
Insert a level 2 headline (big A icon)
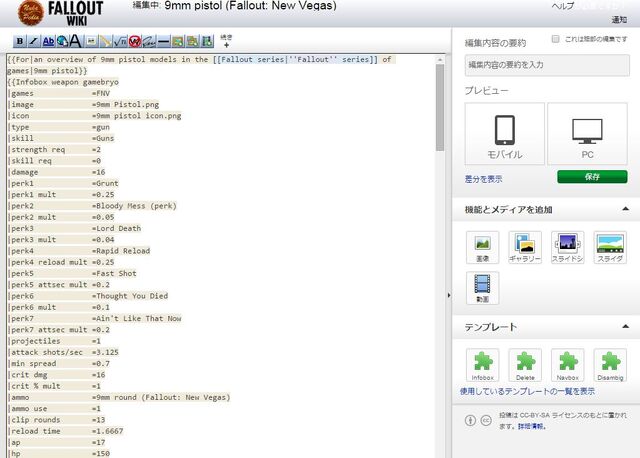click(76, 41)
